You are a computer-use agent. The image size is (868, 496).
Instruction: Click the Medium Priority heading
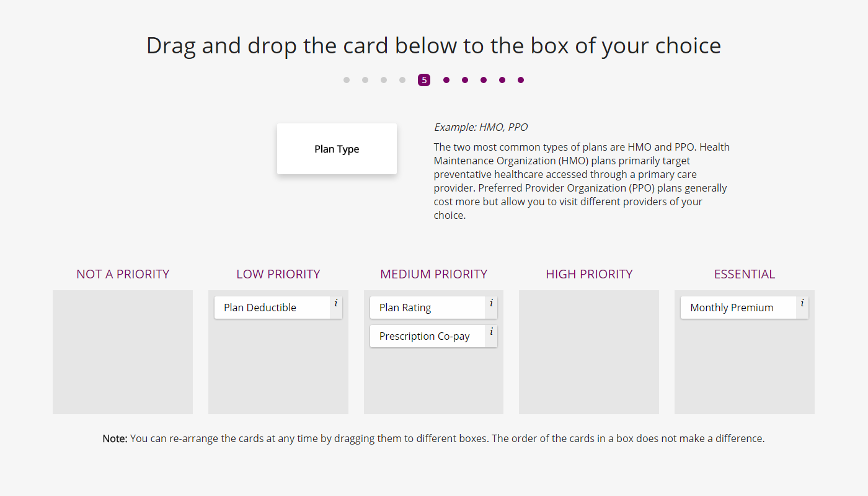[x=434, y=274]
